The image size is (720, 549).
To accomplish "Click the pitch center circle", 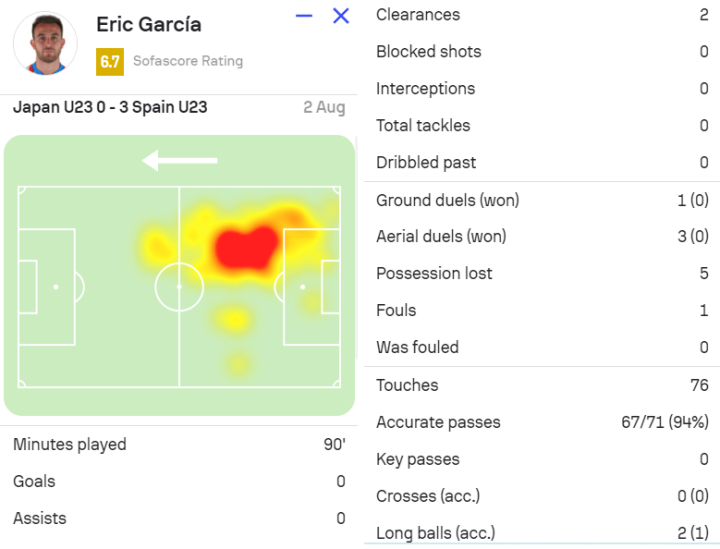I will (179, 287).
